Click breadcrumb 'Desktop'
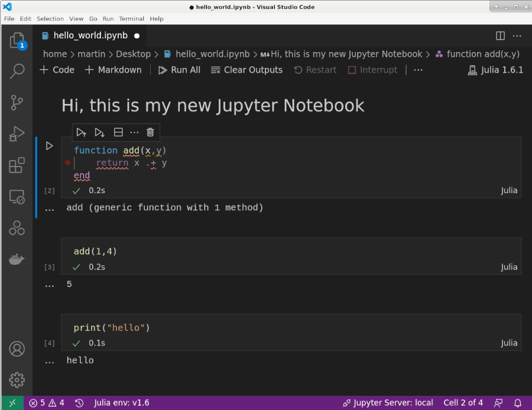 [x=133, y=54]
